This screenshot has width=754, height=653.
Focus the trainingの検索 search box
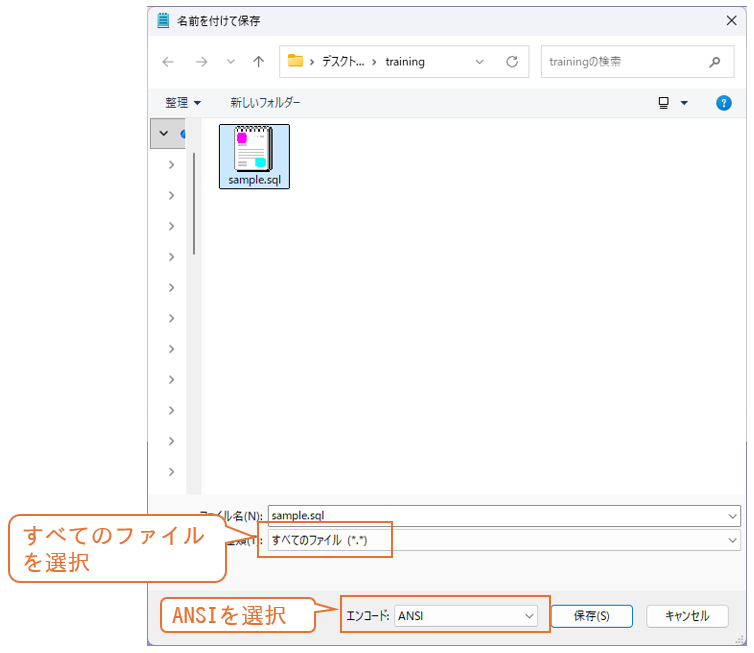pyautogui.click(x=637, y=62)
